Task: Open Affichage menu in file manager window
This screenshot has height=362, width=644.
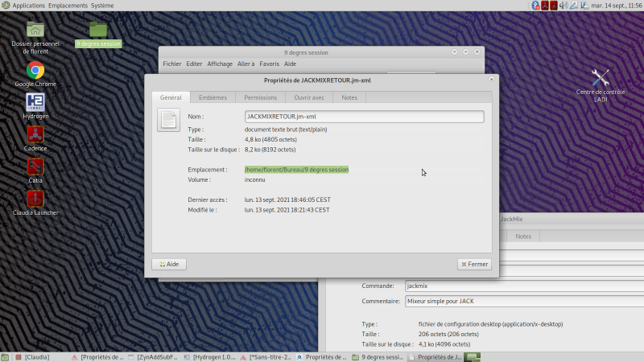Action: 220,64
